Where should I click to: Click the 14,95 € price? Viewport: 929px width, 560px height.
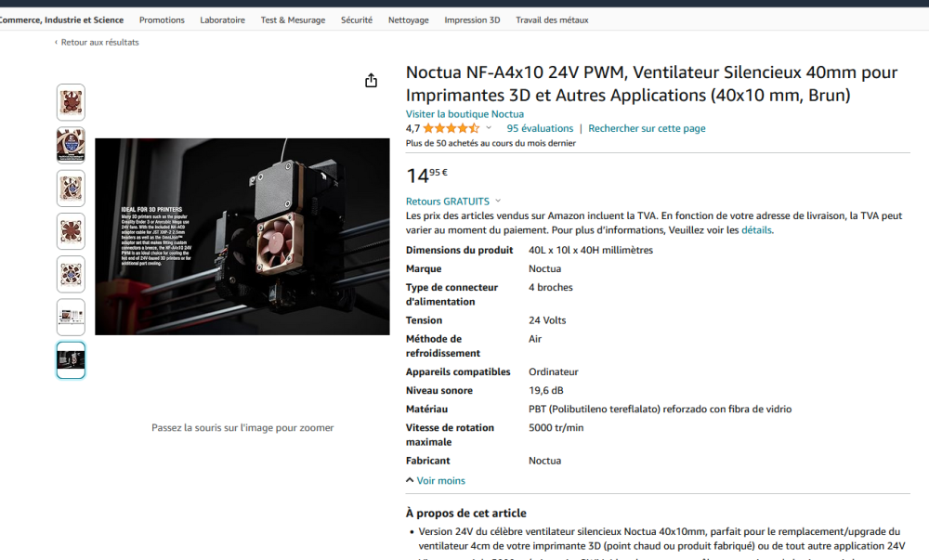coord(426,175)
